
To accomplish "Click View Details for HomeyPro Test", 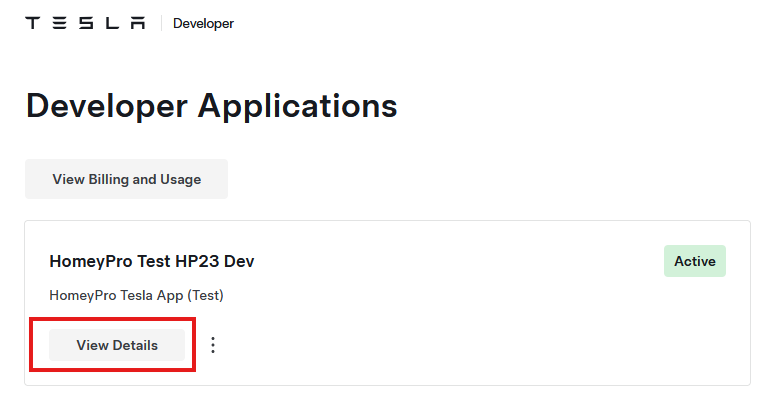I will pos(117,345).
